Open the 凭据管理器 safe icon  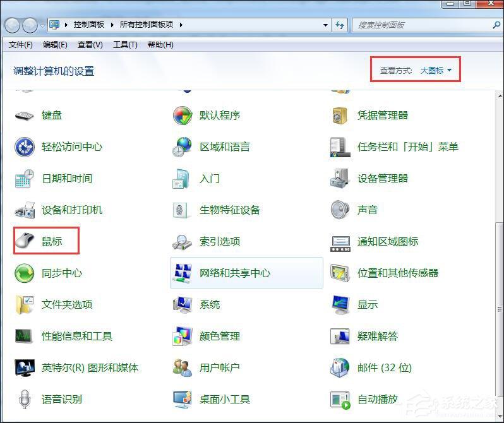[340, 116]
